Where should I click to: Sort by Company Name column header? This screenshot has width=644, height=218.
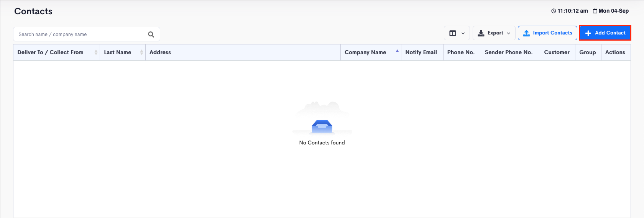[371, 52]
